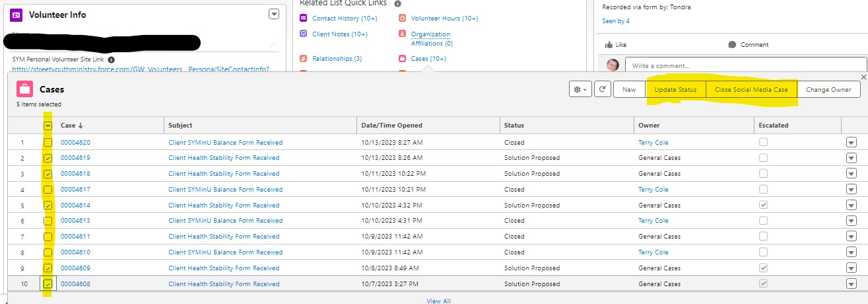This screenshot has width=868, height=304.
Task: Click the New case button
Action: click(x=629, y=89)
